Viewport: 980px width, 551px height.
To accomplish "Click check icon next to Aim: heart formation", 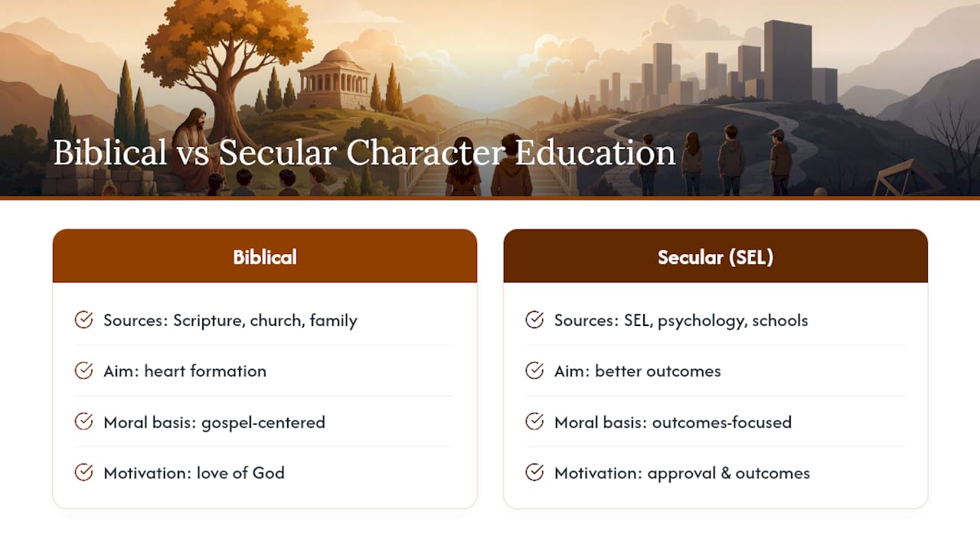I will 83,370.
